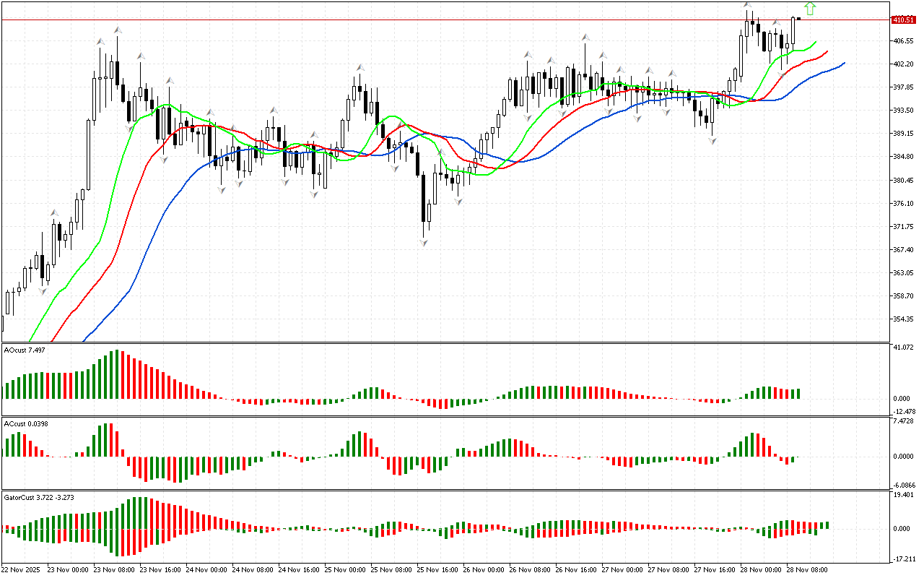This screenshot has width=924, height=578.
Task: Click the fractal arrow above the 23 Nov peak candle
Action: point(117,30)
